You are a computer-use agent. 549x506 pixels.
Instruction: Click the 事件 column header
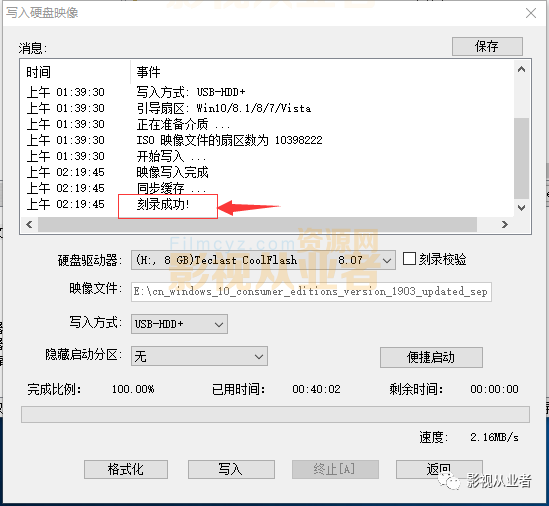point(148,72)
